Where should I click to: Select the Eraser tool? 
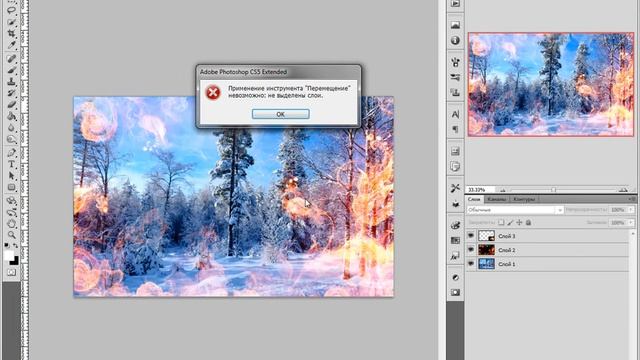coord(11,105)
